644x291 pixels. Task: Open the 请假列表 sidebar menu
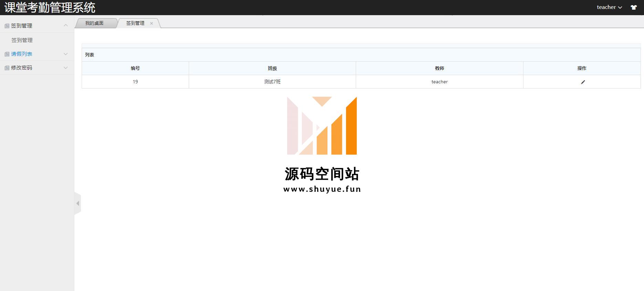point(22,54)
